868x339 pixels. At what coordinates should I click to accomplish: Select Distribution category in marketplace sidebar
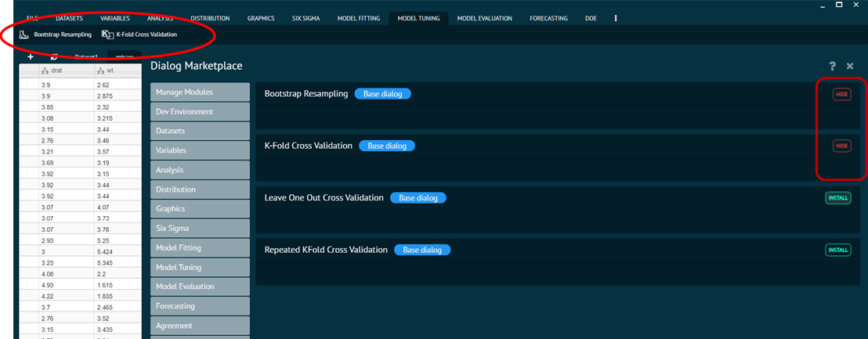[x=200, y=189]
